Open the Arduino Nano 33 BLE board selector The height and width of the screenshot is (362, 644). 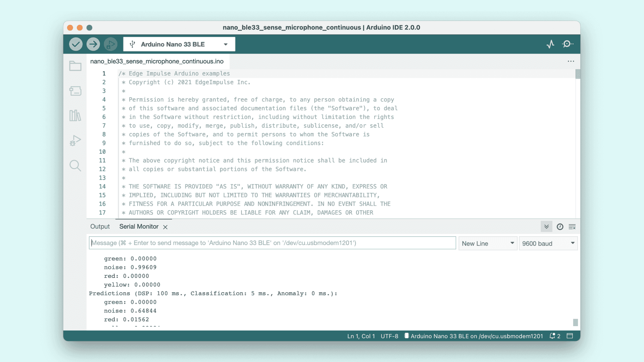(x=179, y=44)
